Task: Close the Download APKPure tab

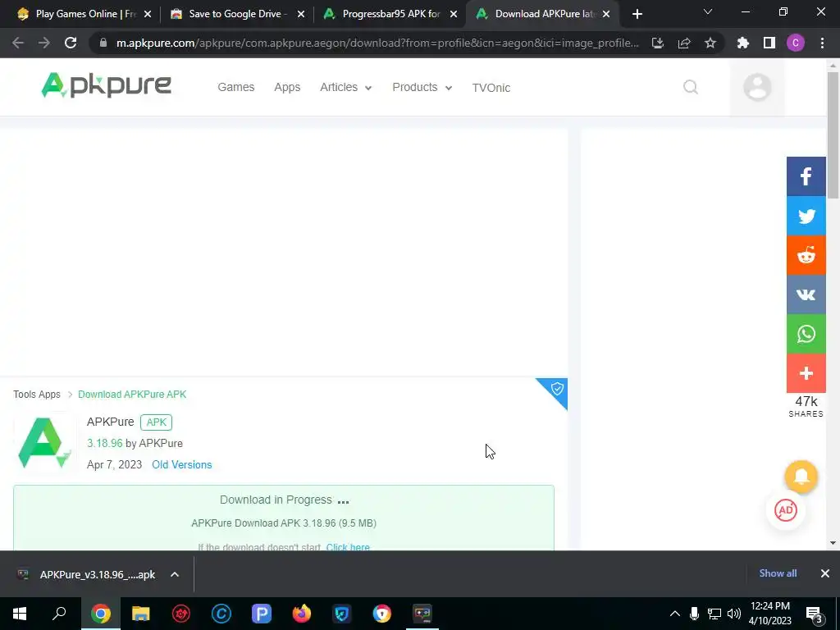Action: coord(606,14)
